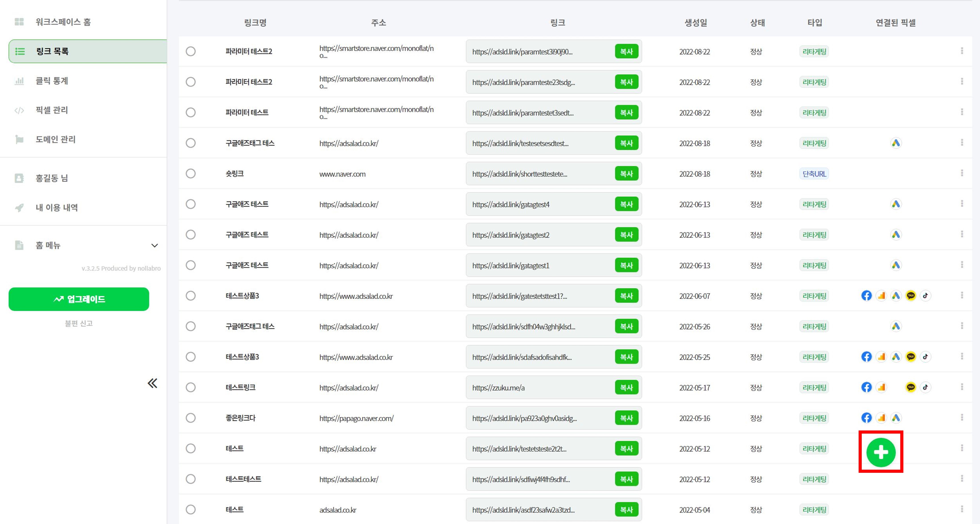Image resolution: width=980 pixels, height=524 pixels.
Task: Click the bar chart icon beside 클릭 통계
Action: click(19, 81)
